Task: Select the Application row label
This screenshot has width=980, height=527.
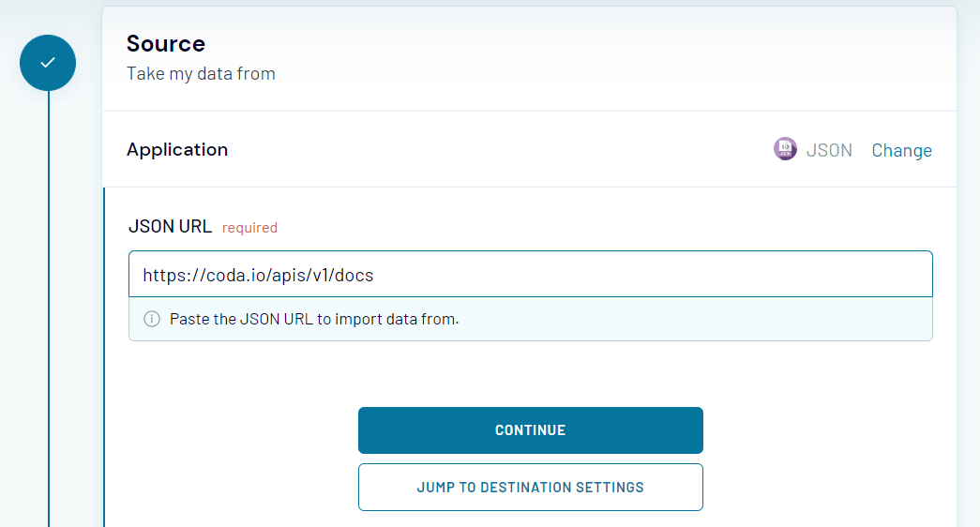Action: (177, 149)
